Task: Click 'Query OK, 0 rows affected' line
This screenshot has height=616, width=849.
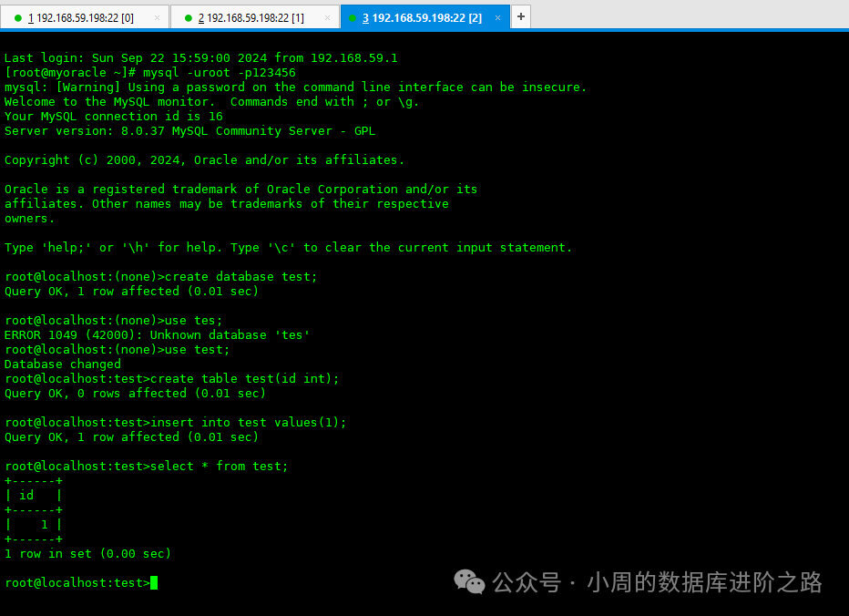Action: click(136, 394)
